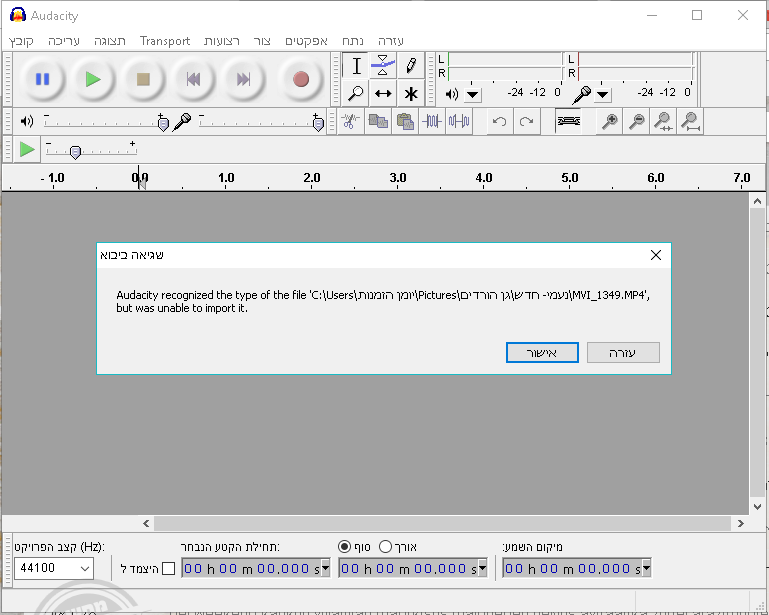Click the Pause transport button
Image resolution: width=769 pixels, height=615 pixels.
43,79
